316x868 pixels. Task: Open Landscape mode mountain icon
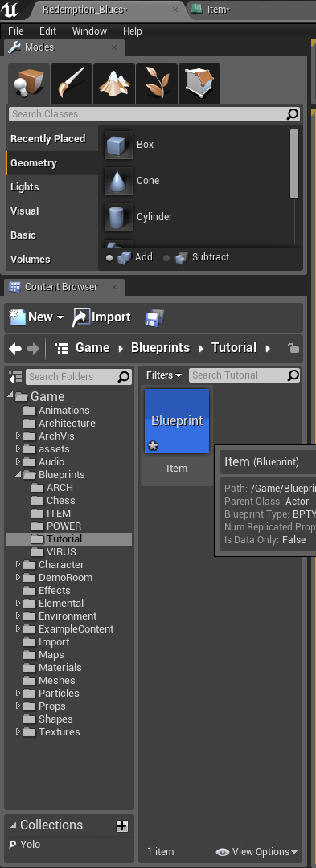[x=114, y=84]
